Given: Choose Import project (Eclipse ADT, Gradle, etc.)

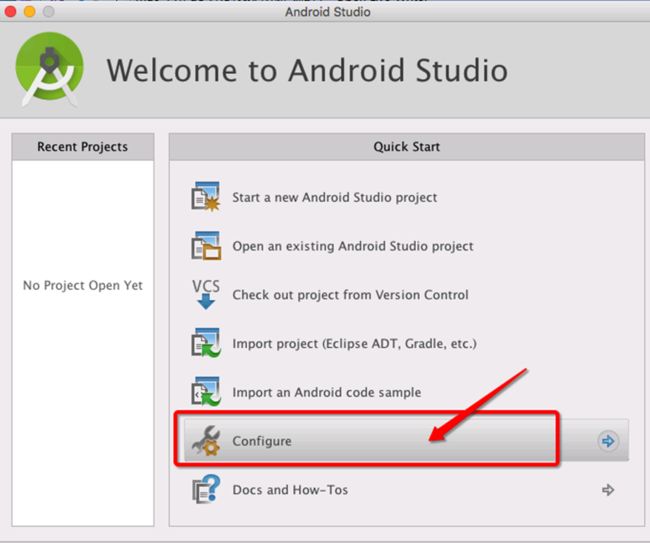Looking at the screenshot, I should (x=354, y=344).
